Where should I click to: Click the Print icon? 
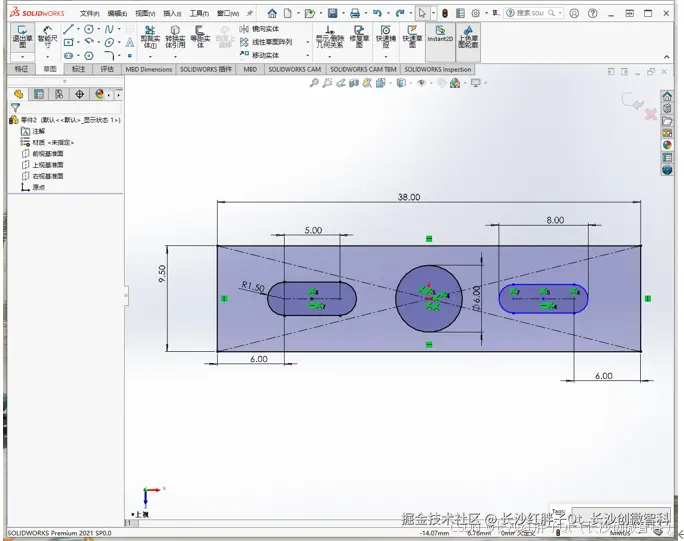tap(355, 14)
